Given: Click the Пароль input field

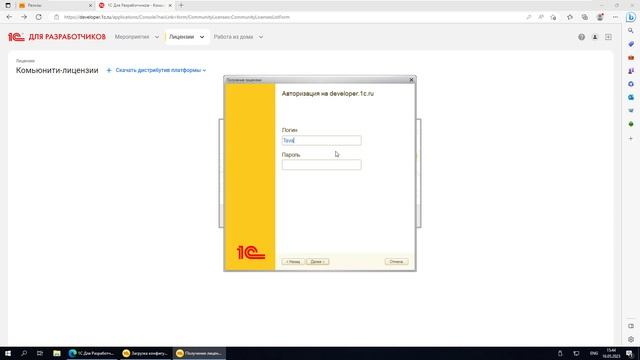Looking at the screenshot, I should point(321,165).
